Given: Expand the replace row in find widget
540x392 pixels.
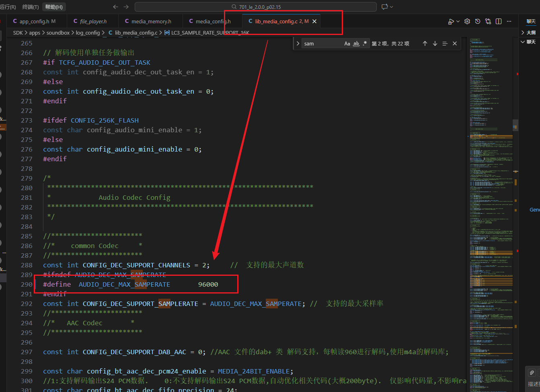Looking at the screenshot, I should 298,43.
